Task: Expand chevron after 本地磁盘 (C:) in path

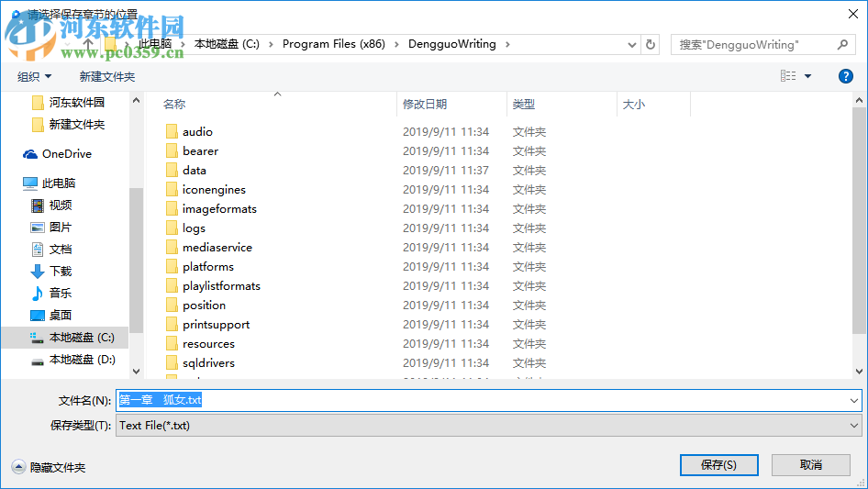Action: 271,44
